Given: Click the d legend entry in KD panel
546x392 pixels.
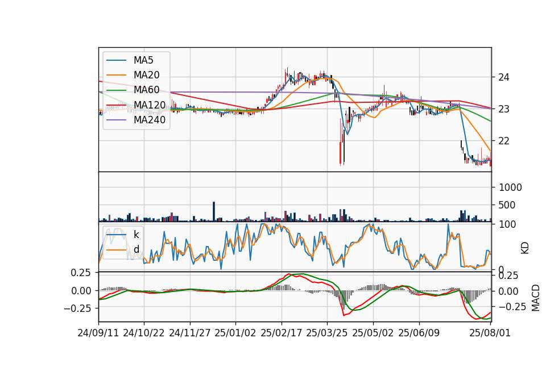Looking at the screenshot, I should click(x=136, y=249).
